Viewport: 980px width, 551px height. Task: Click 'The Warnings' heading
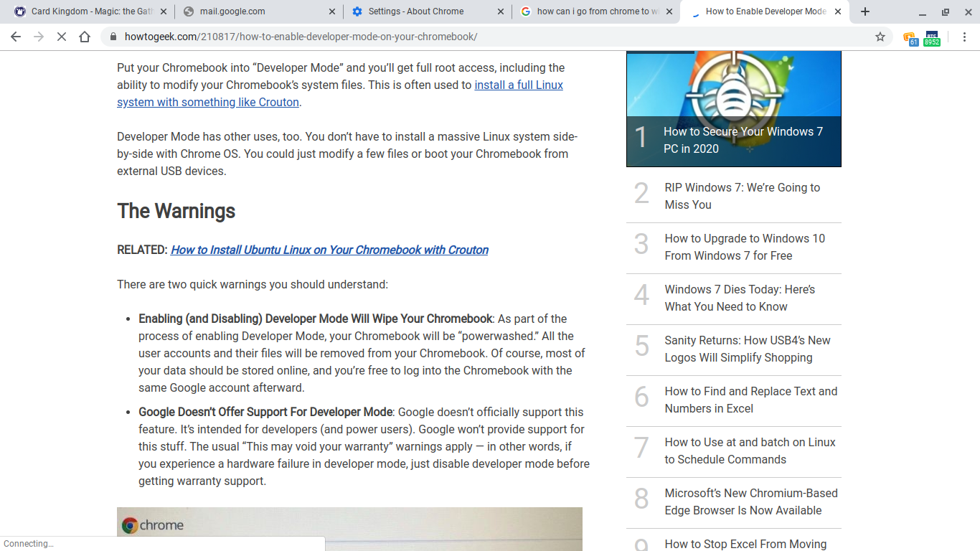click(x=176, y=211)
